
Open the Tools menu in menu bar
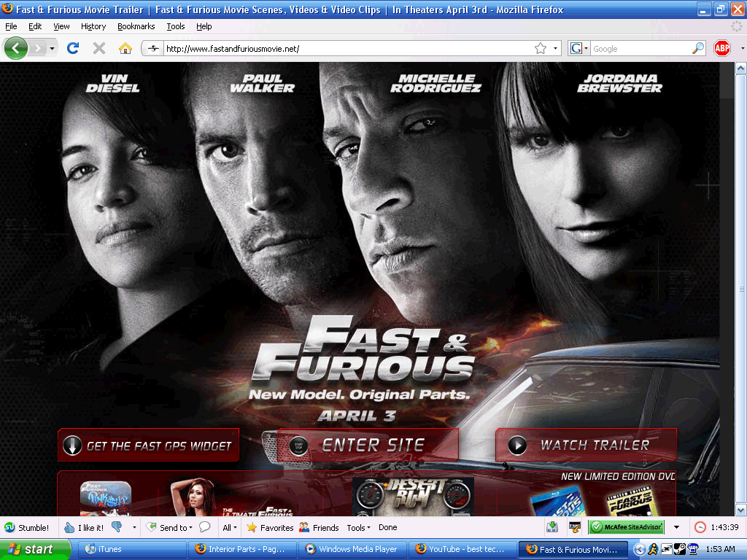click(176, 26)
